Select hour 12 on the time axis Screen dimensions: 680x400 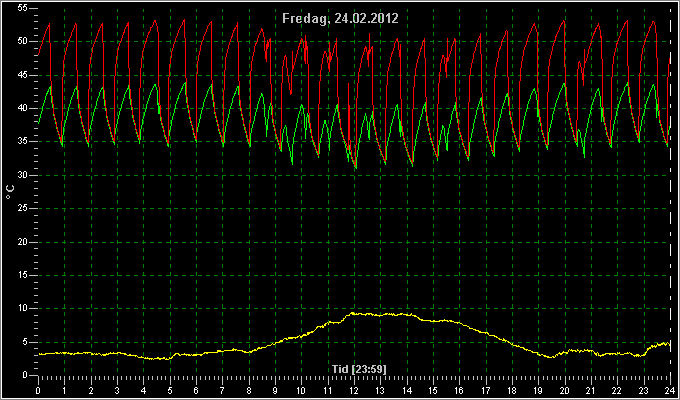point(355,391)
